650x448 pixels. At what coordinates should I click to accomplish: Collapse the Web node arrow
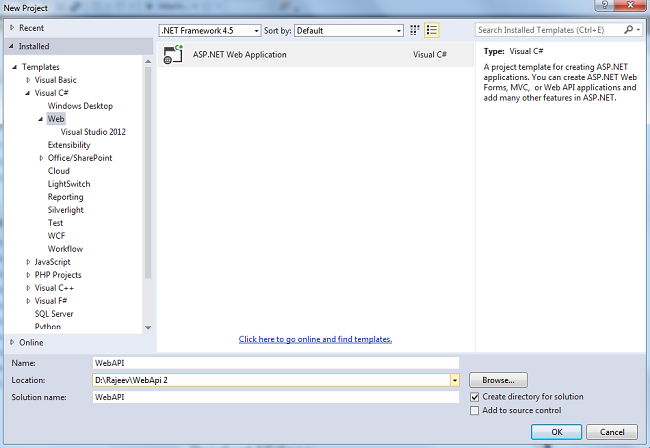point(41,119)
